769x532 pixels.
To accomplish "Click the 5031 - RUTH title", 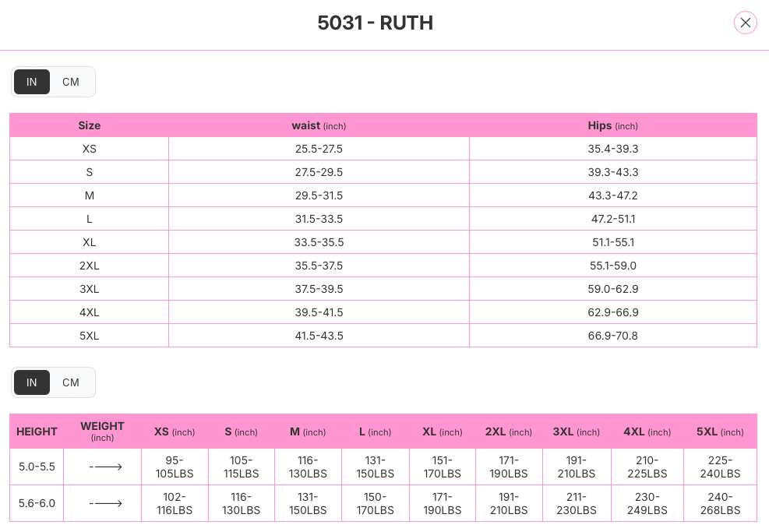I will [375, 23].
